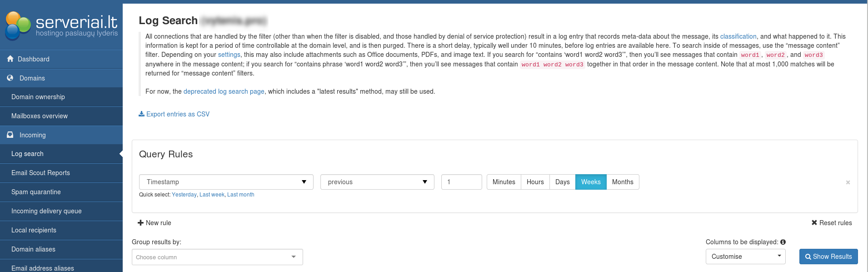The width and height of the screenshot is (868, 272).
Task: Click the Incoming inbox icon
Action: (x=10, y=135)
